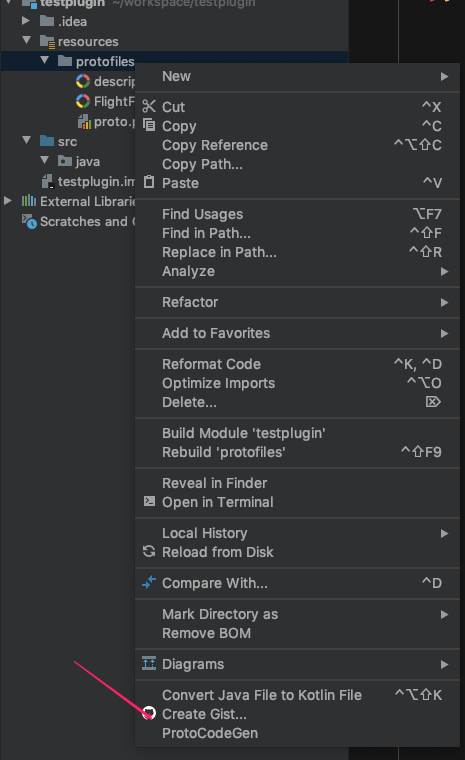Viewport: 465px width, 760px height.
Task: Click the Reload from Disk refresh icon
Action: pos(149,551)
